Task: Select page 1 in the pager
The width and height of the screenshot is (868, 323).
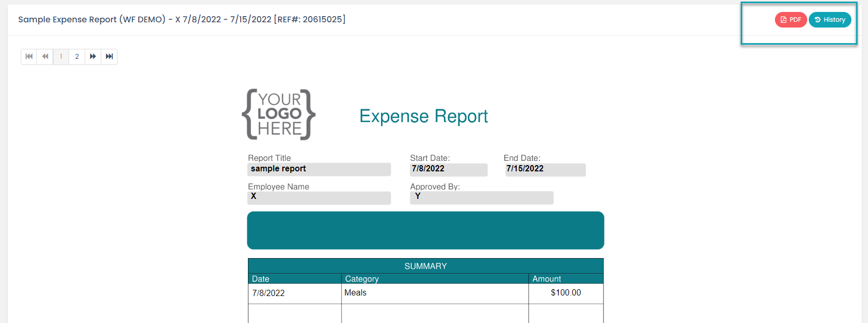Action: tap(61, 57)
